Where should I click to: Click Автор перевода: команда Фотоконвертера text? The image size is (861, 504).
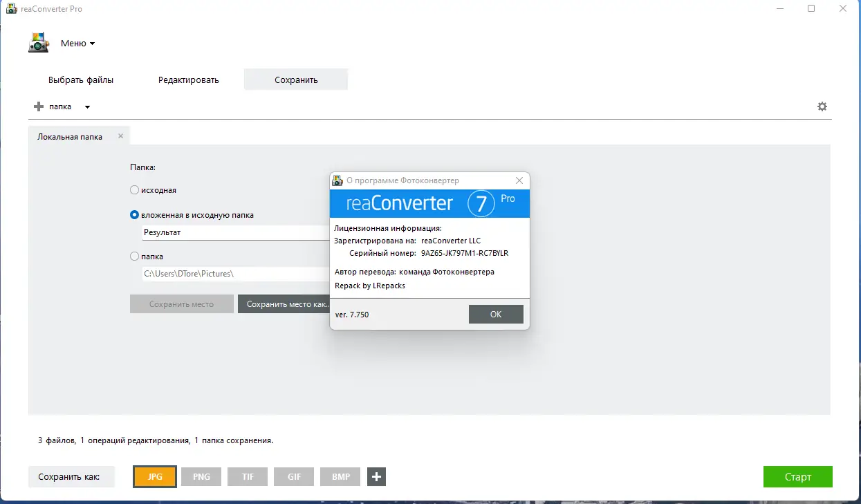click(x=414, y=272)
